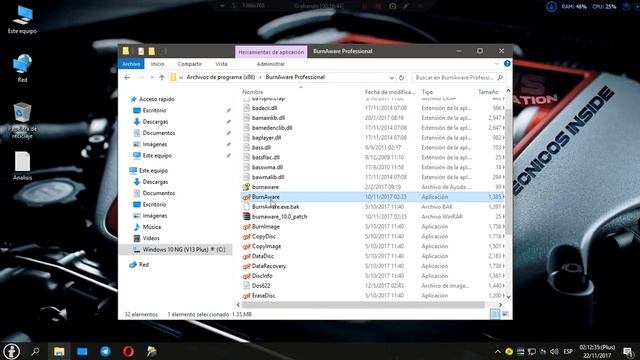Select the DataDisc application icon
The image size is (640, 360).
246,256
